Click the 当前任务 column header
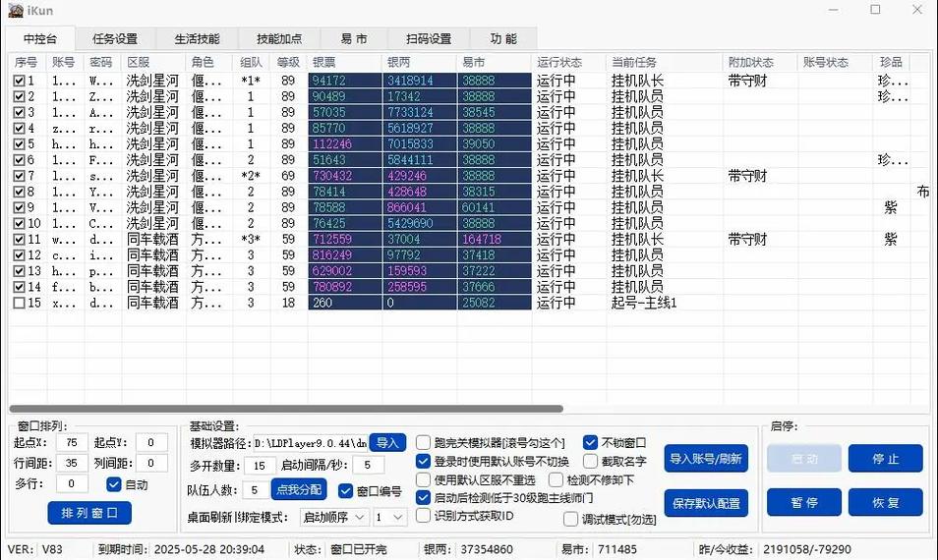 coord(664,62)
